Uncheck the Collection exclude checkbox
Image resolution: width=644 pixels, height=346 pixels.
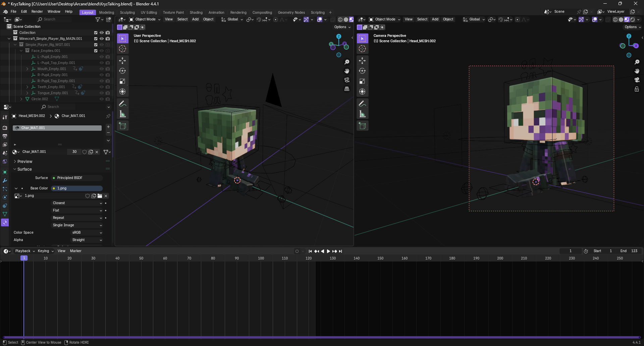click(x=96, y=33)
